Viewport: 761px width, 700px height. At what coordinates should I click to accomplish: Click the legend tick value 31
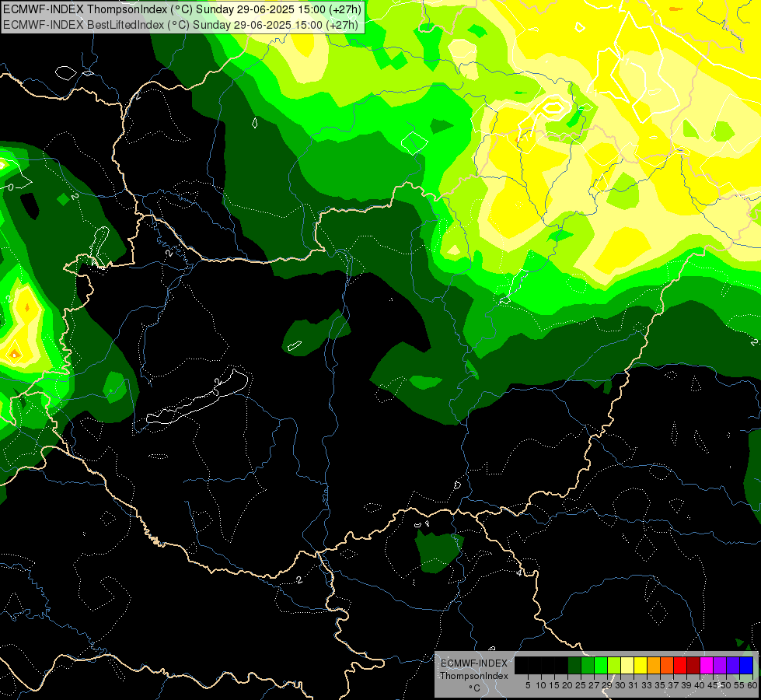(634, 685)
